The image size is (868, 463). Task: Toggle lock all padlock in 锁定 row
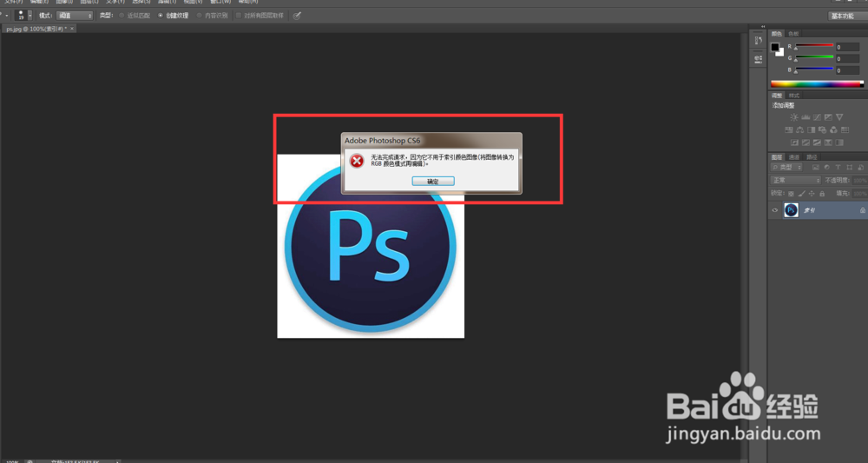(x=822, y=194)
